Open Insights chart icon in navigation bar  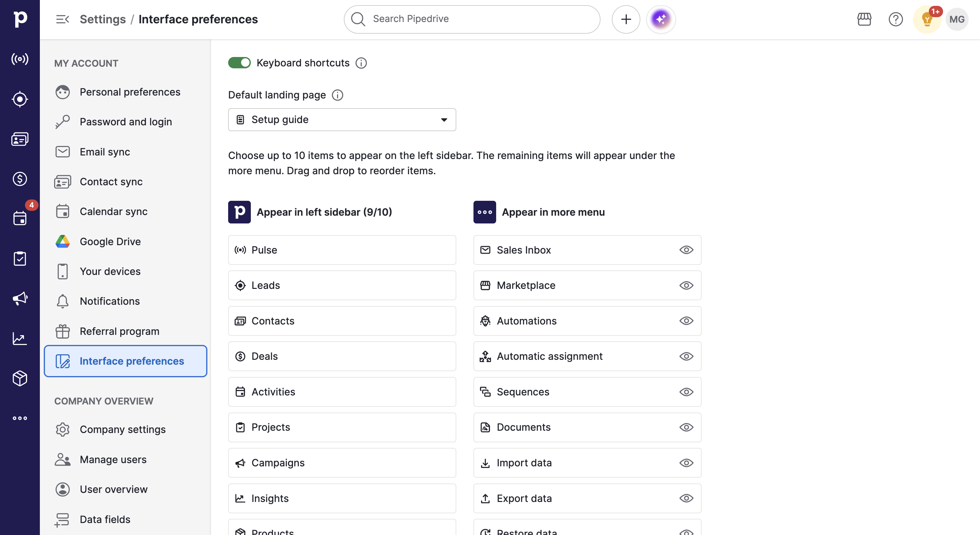20,338
